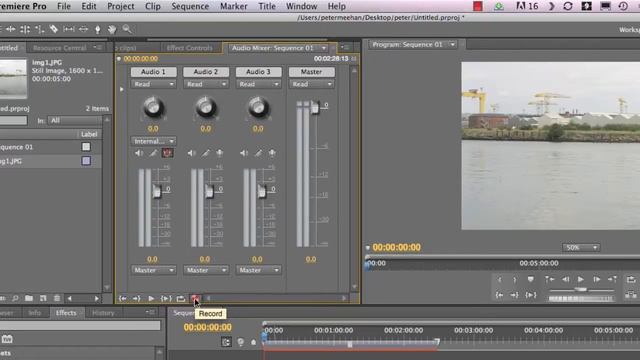
Task: Select the Pen tool
Action: [x=98, y=29]
